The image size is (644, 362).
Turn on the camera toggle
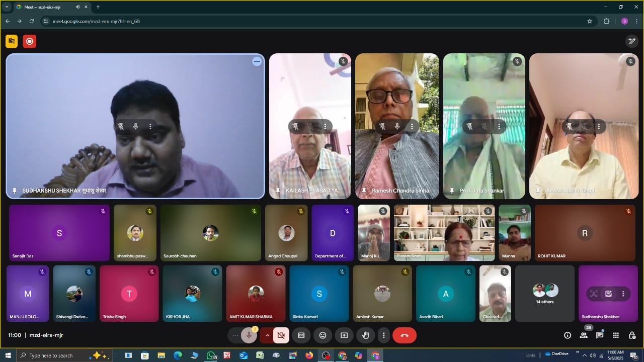point(281,335)
